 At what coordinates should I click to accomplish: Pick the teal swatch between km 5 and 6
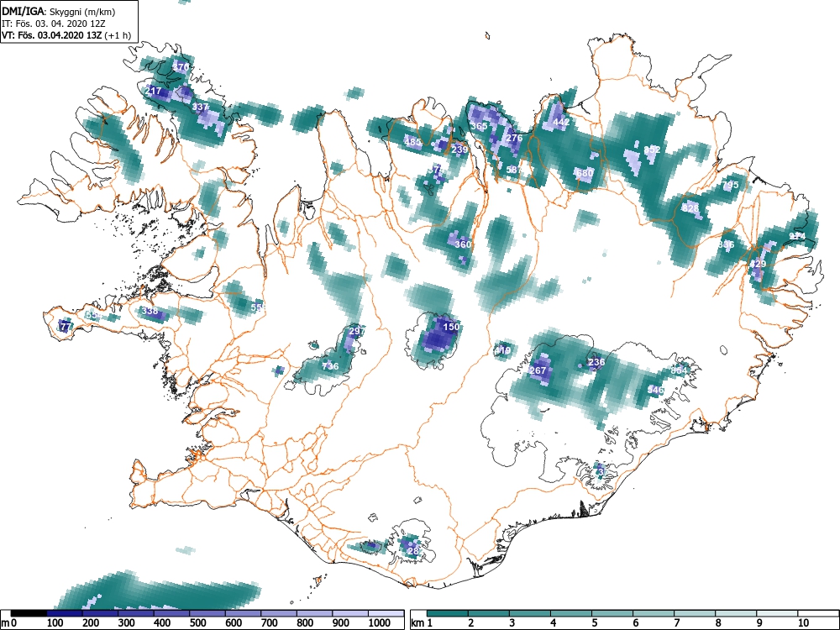click(612, 613)
